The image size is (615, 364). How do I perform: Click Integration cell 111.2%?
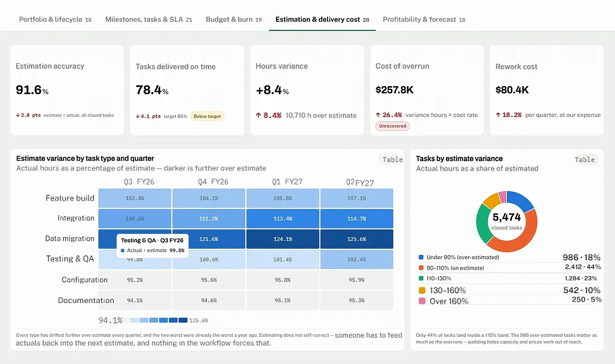click(209, 218)
